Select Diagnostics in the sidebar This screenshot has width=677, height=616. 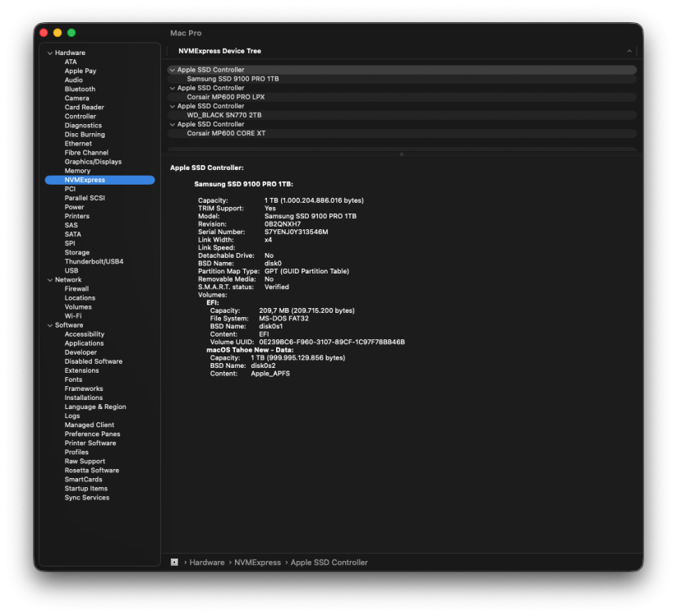83,125
